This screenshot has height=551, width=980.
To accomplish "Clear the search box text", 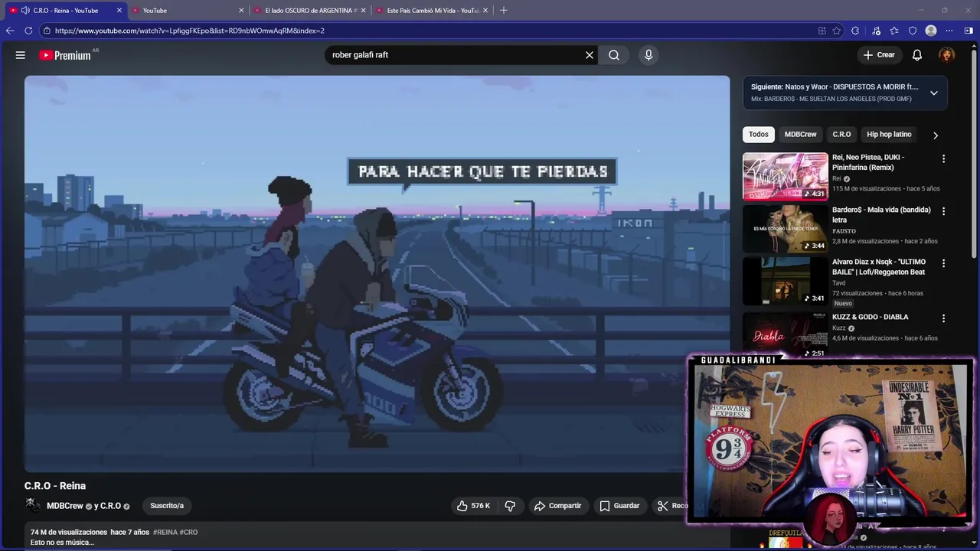I will (x=590, y=55).
